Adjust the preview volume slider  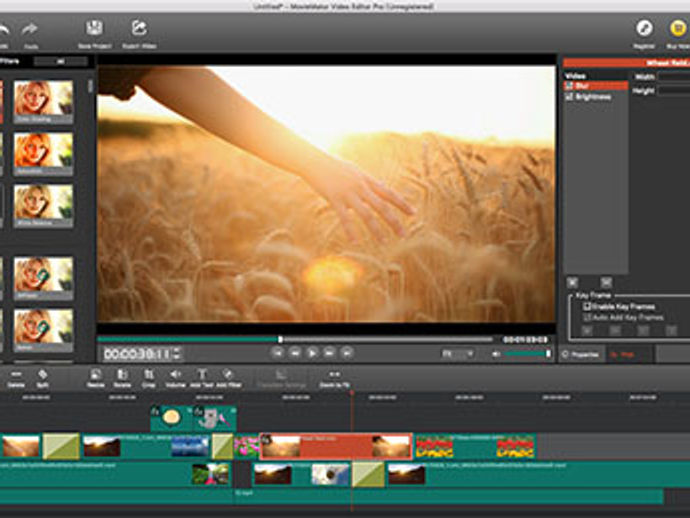(528, 353)
